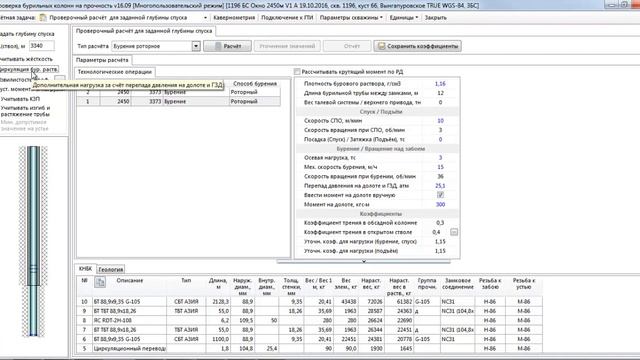This screenshot has width=640, height=360.
Task: Select row 8 ЯС RDT-2H-108
Action: (129, 320)
